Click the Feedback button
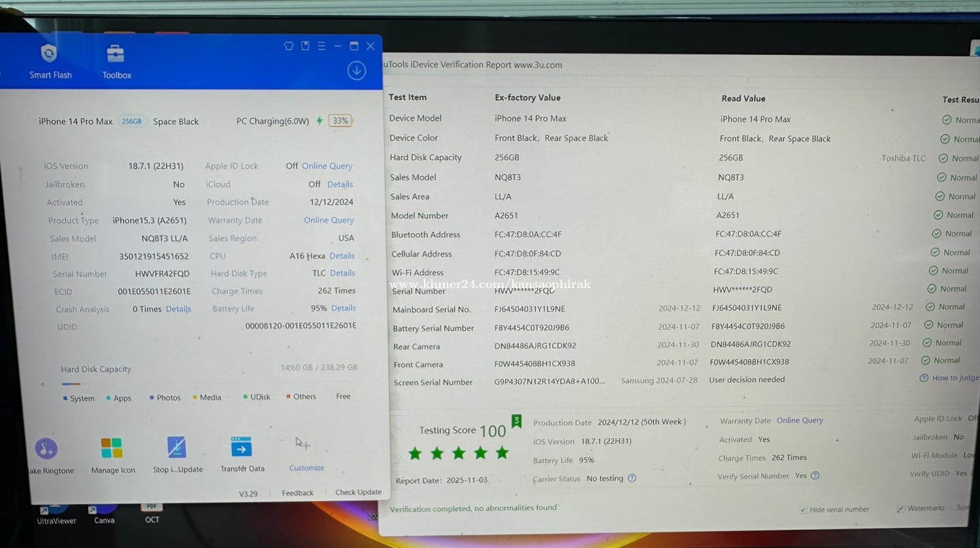This screenshot has width=980, height=548. point(297,493)
